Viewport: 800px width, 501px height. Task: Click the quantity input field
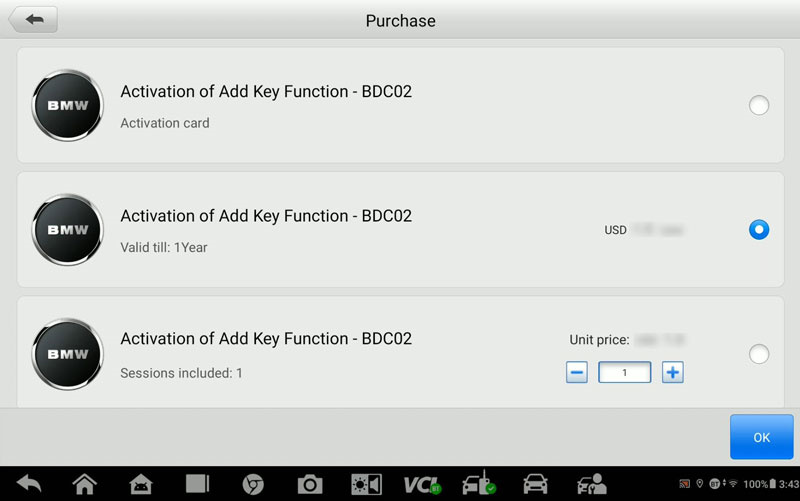click(624, 372)
